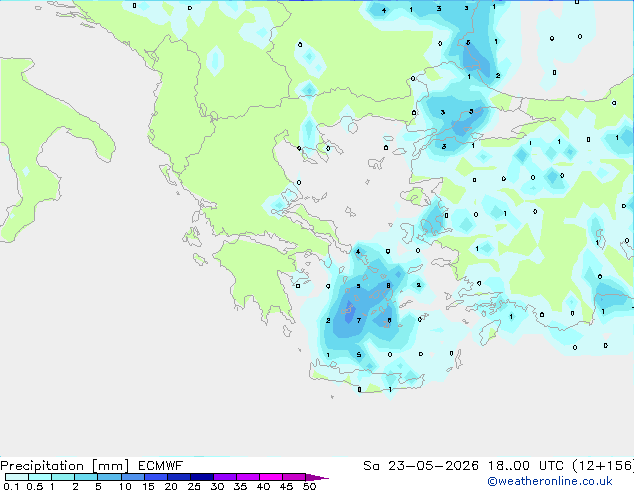
Task: Click the 'Precipitation [mm]' title text
Action: pos(65,466)
